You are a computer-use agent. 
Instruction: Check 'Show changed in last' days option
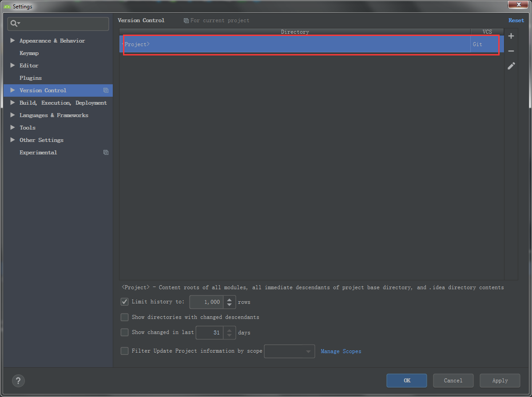click(x=124, y=332)
